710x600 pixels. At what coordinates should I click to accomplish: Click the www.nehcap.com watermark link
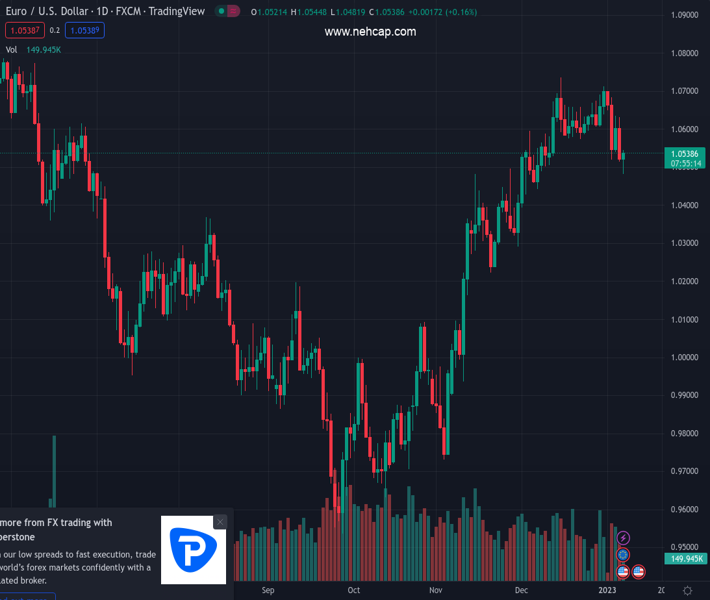[370, 32]
